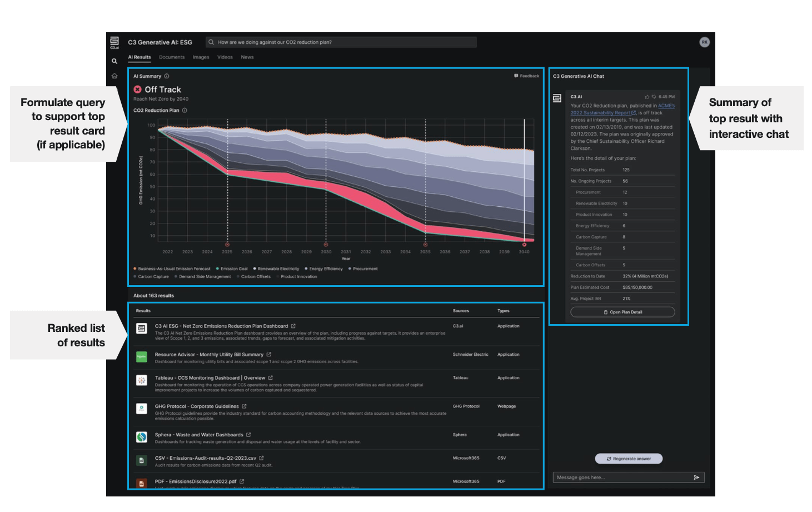This screenshot has width=812, height=512.
Task: Click the Tableau result logo icon
Action: [142, 380]
